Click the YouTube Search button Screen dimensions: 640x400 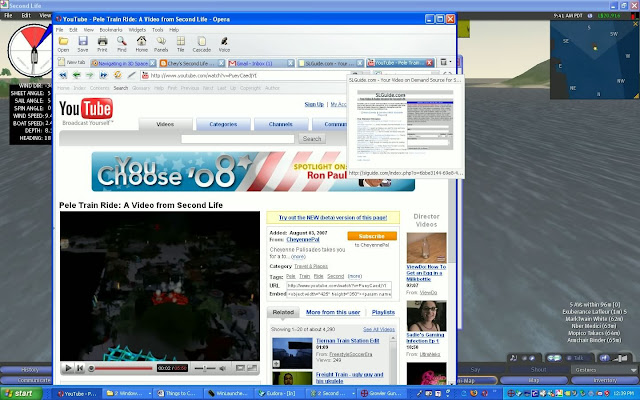(x=312, y=139)
